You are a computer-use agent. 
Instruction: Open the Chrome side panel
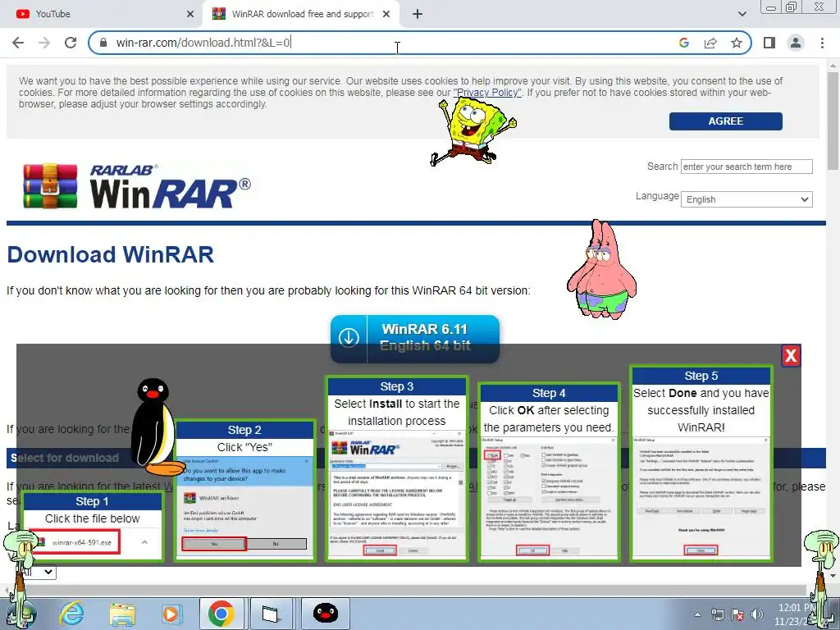769,43
